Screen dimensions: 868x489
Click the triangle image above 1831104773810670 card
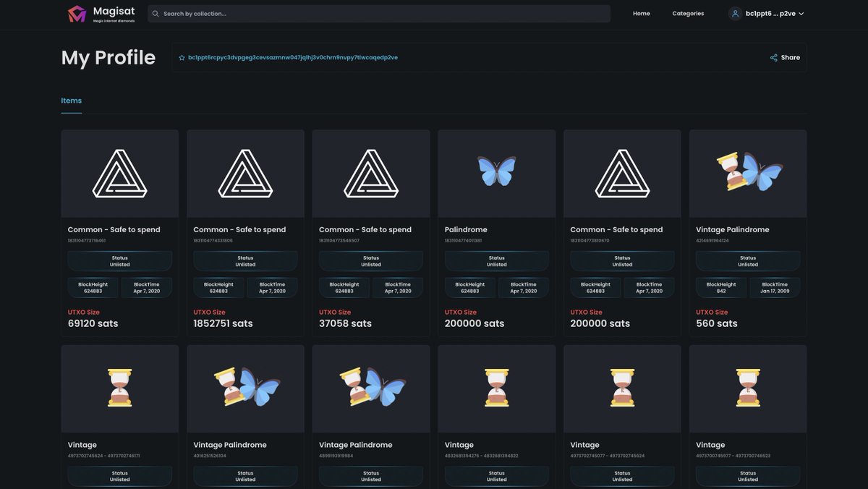pos(622,174)
